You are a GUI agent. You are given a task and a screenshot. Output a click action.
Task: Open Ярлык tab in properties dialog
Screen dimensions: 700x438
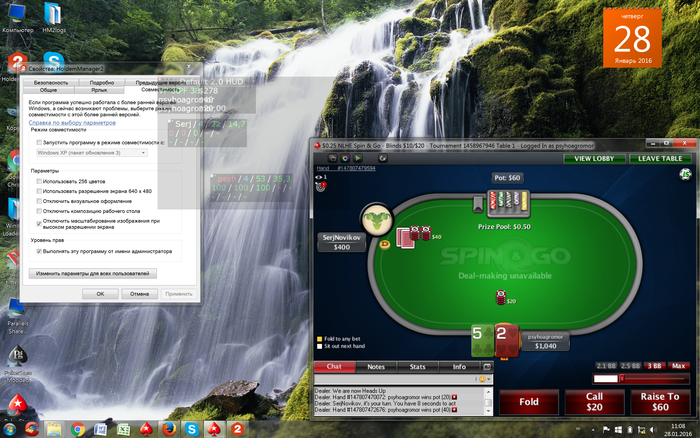[99, 90]
